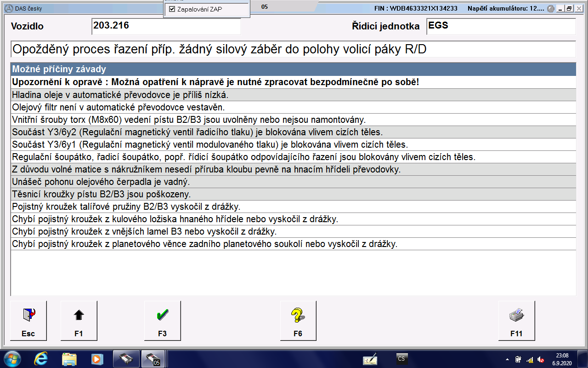The image size is (588, 368).
Task: Select row beginning 'Regulační šoupátko, řadicí šoupátko'
Action: pyautogui.click(x=293, y=157)
